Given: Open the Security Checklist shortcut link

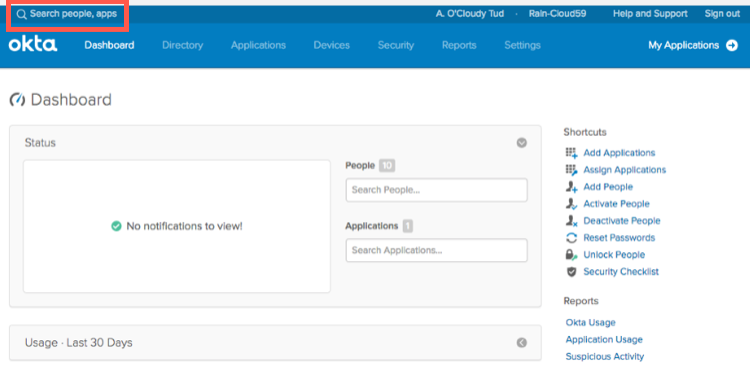Looking at the screenshot, I should click(621, 272).
